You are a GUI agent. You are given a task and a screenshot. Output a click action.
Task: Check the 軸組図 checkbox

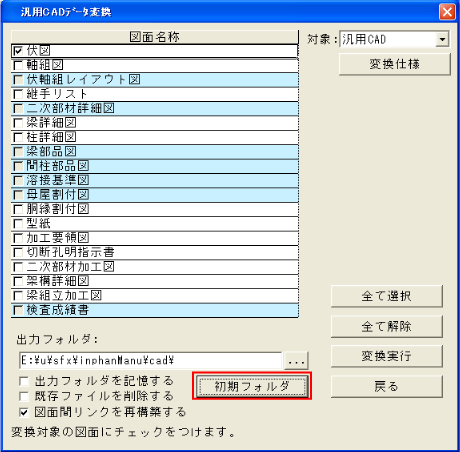(x=18, y=65)
